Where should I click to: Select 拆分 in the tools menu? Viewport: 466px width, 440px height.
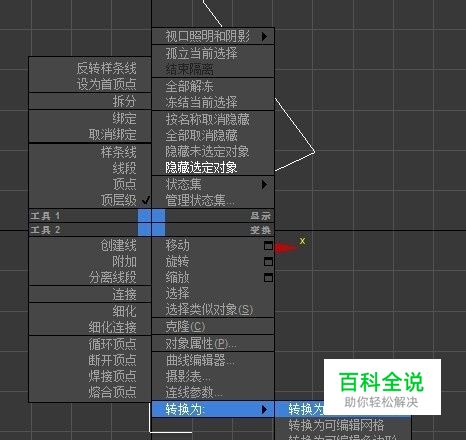coord(124,101)
